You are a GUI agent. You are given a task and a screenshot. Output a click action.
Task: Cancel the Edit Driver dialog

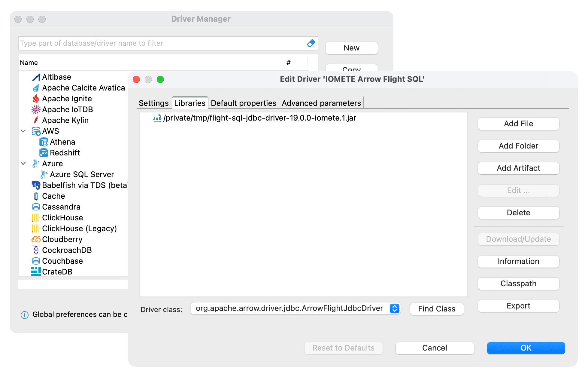[x=435, y=348]
